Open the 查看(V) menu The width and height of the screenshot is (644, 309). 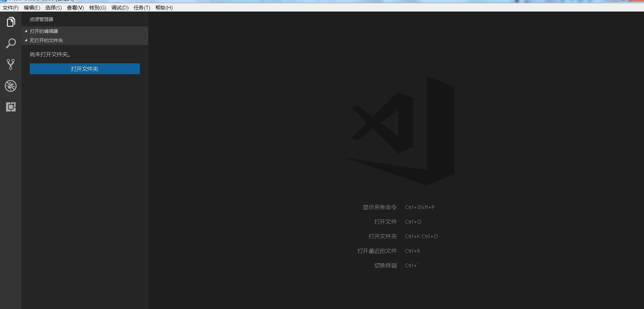[x=75, y=8]
